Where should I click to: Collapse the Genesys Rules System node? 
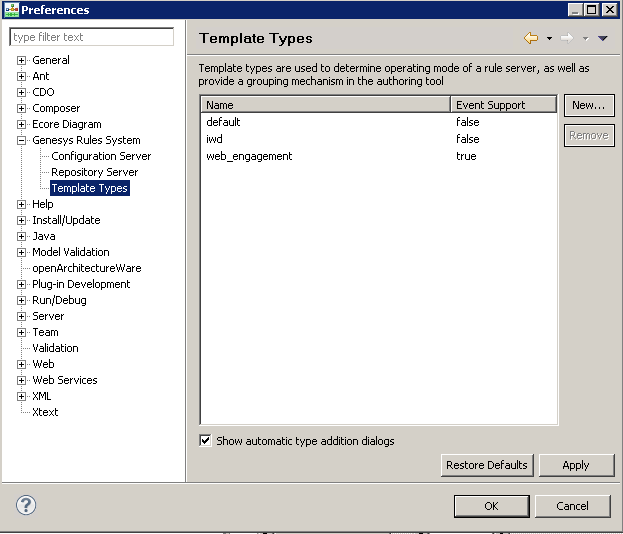[x=21, y=140]
